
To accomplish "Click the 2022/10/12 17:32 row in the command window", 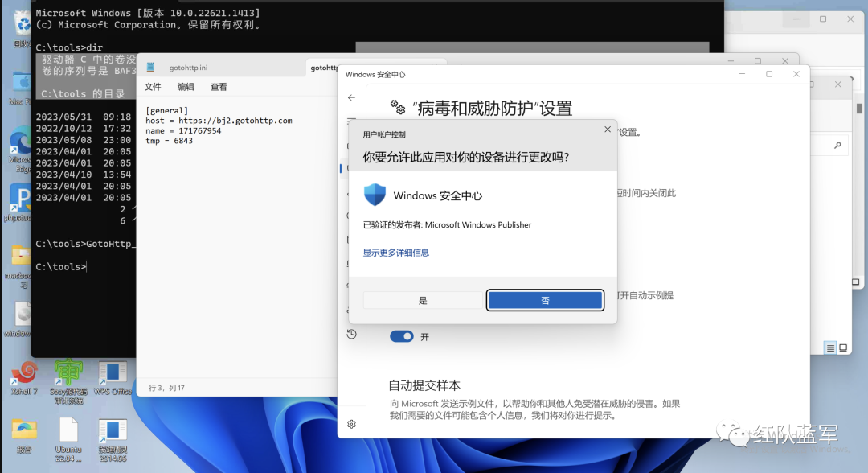I will [84, 129].
